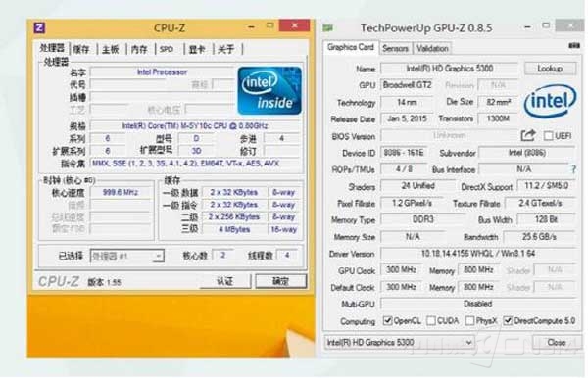Viewport: 588px width, 378px height.
Task: Toggle the OpenCL checkbox
Action: (387, 320)
